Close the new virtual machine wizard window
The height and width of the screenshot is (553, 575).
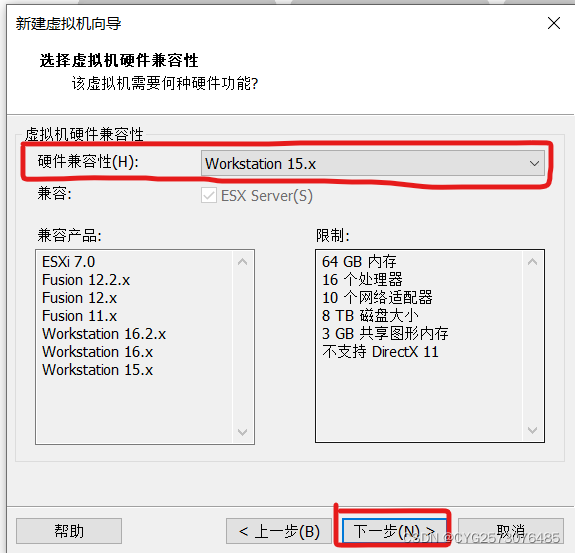(553, 23)
